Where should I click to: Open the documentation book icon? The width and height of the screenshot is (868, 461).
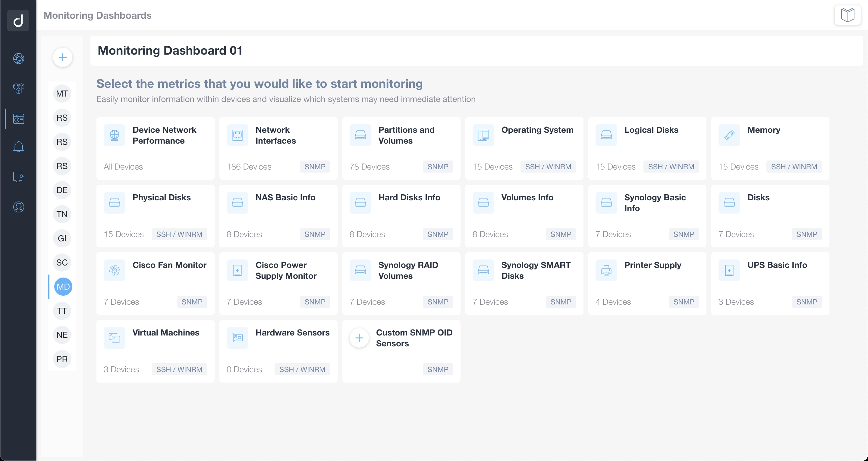(848, 15)
